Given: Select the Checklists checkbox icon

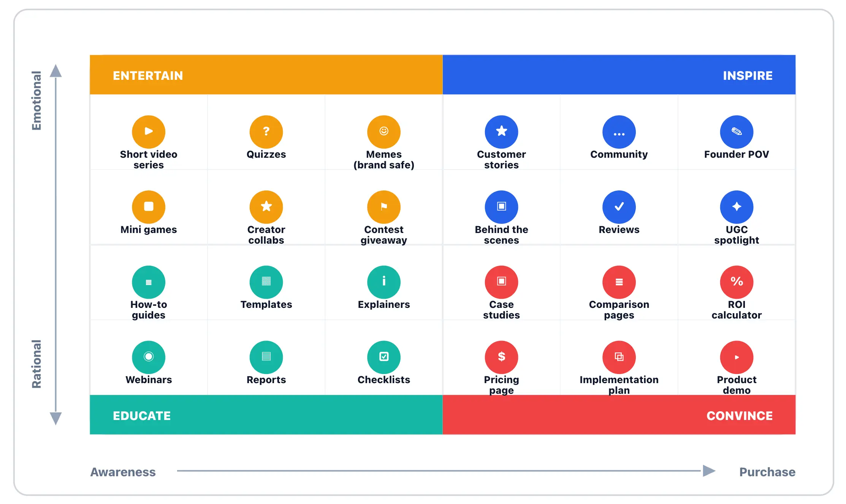Looking at the screenshot, I should point(383,357).
